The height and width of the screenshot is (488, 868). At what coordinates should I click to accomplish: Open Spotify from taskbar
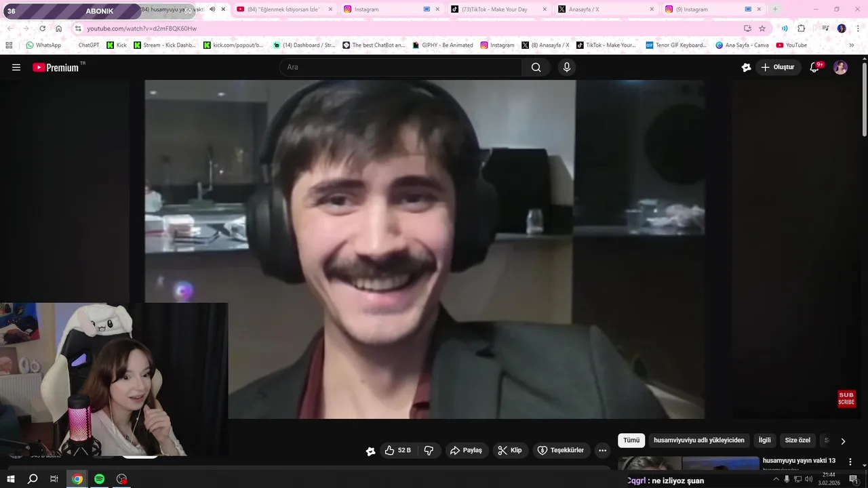(x=99, y=479)
